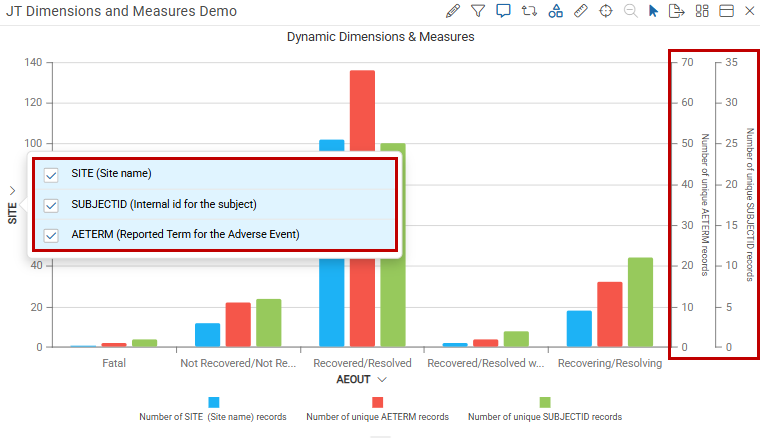
Task: Click the blue SITE records legend swatch
Action: point(214,402)
